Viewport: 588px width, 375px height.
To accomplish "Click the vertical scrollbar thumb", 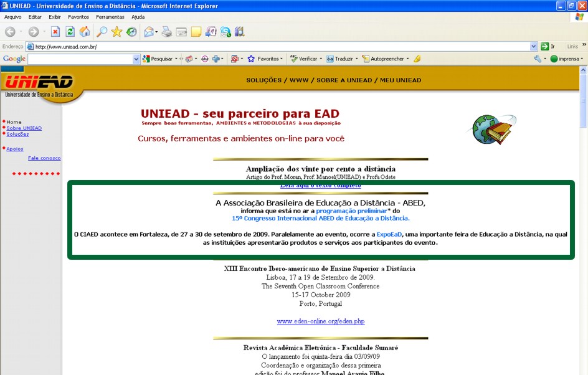I will [x=583, y=101].
